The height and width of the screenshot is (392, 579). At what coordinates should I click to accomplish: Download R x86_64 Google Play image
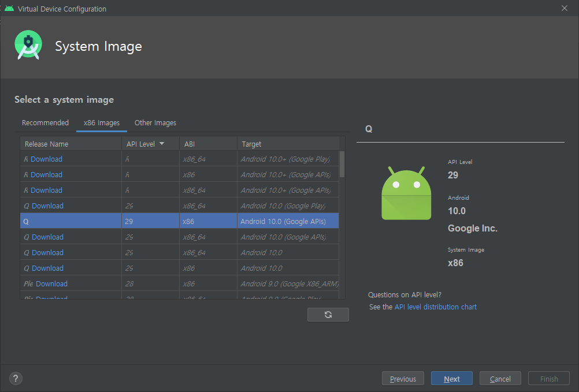46,159
